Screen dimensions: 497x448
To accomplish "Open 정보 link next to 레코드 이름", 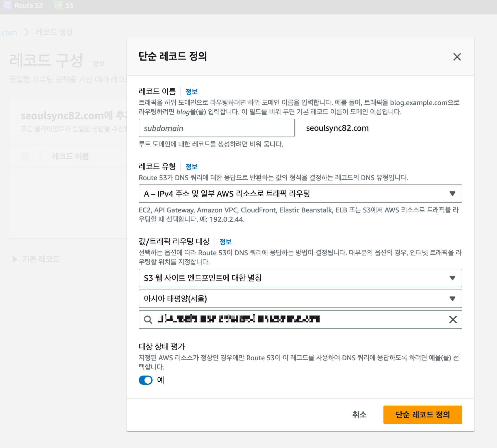I will click(x=191, y=92).
